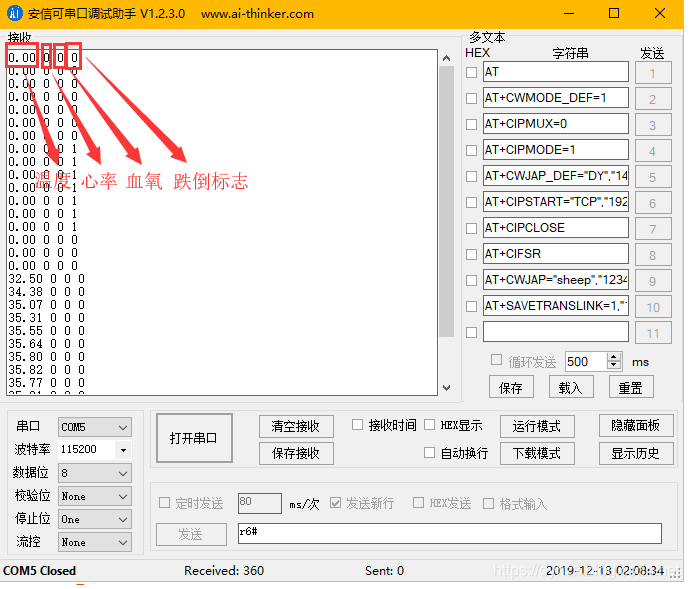The height and width of the screenshot is (589, 691).
Task: Increase the 500 ms loop interval stepper
Action: point(614,357)
